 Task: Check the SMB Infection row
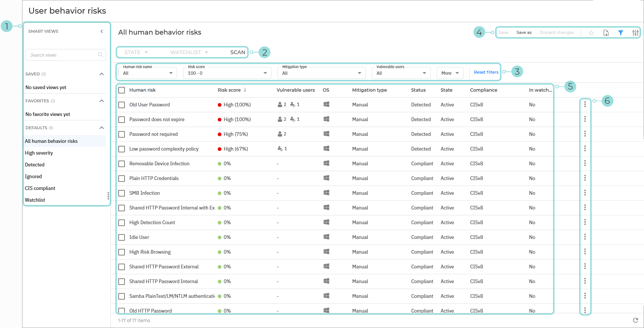click(122, 193)
